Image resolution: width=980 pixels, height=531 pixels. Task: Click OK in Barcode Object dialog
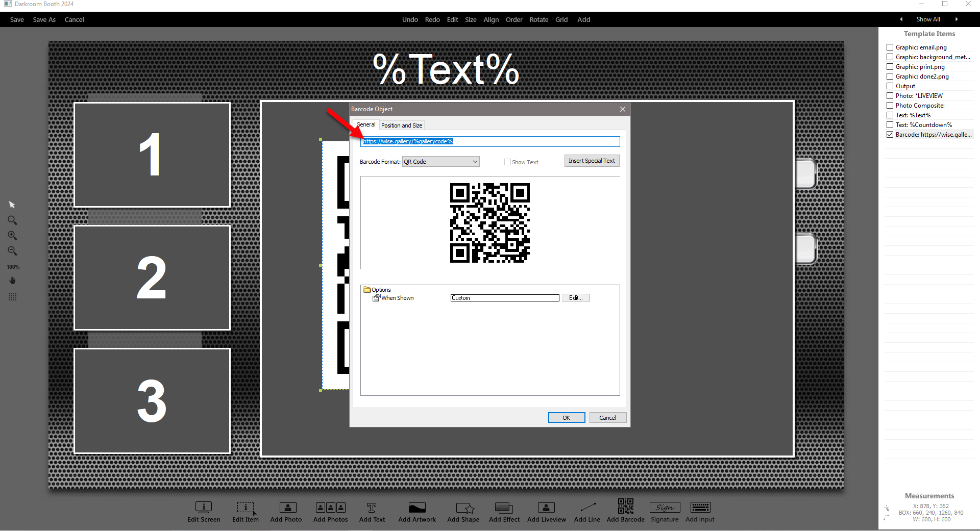(x=567, y=418)
